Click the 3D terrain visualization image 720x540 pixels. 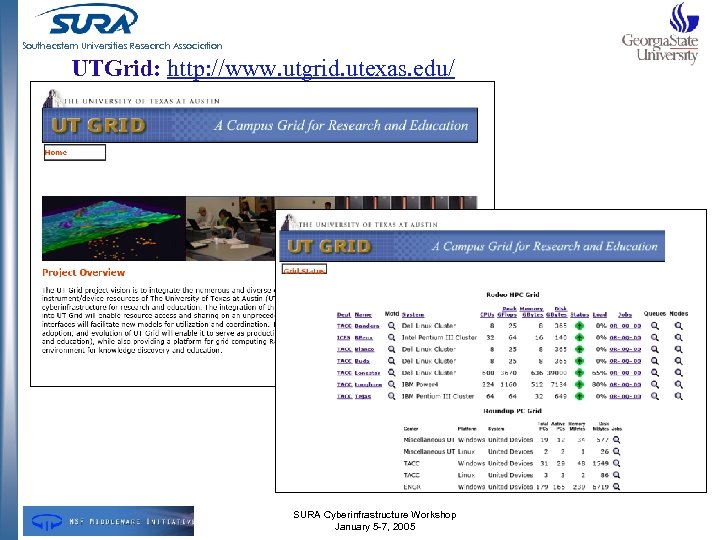tap(114, 228)
